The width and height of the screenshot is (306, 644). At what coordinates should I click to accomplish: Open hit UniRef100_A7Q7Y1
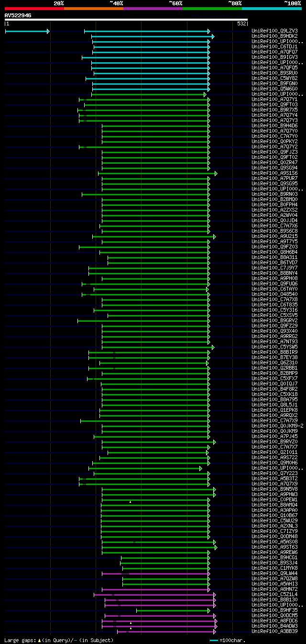pyautogui.click(x=274, y=100)
